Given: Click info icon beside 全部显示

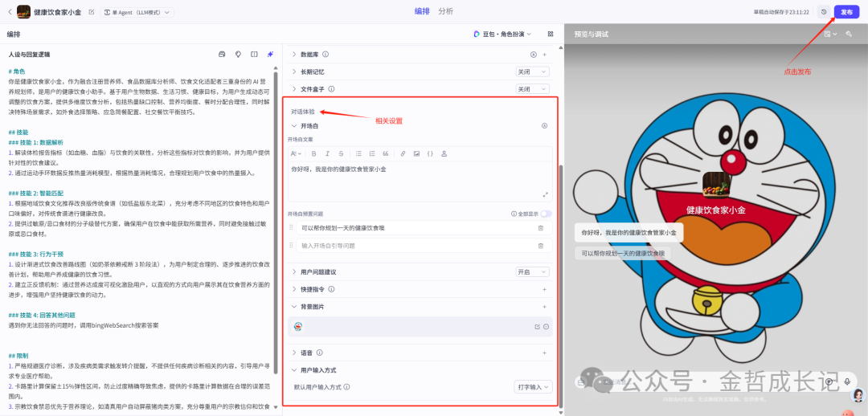Looking at the screenshot, I should click(514, 214).
